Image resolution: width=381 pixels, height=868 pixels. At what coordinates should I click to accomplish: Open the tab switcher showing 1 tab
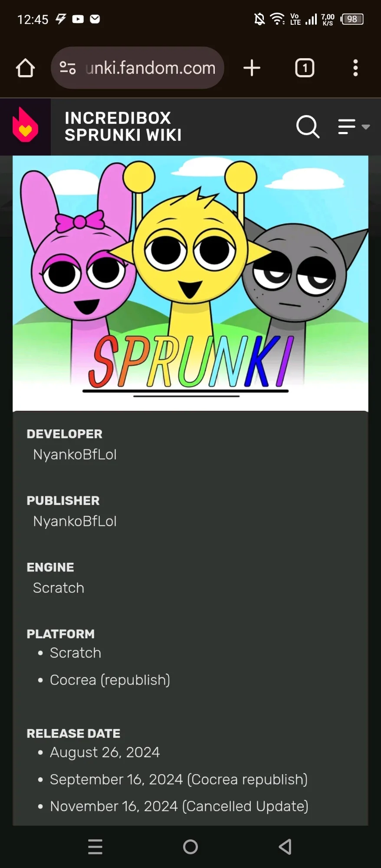click(x=305, y=68)
